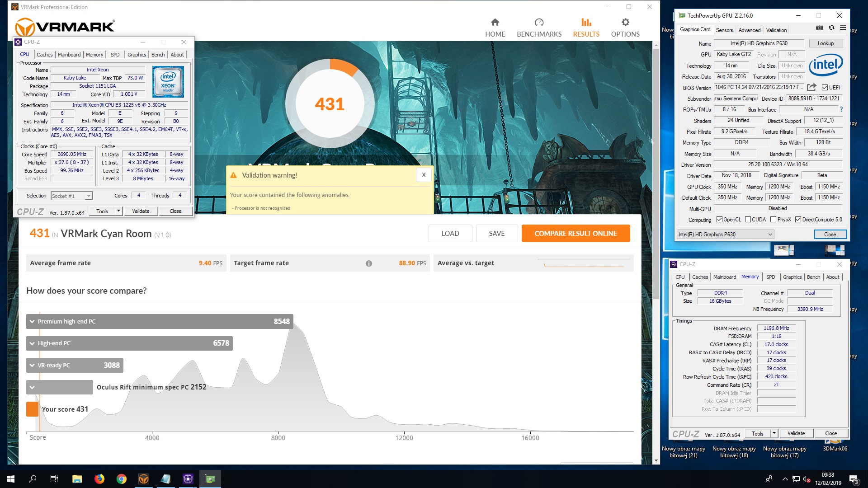Launch Chrome from taskbar

point(122,479)
